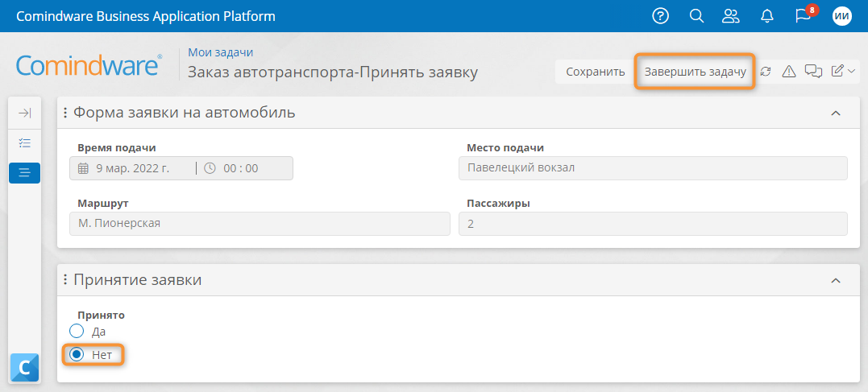Select the Да radio button

[x=77, y=332]
